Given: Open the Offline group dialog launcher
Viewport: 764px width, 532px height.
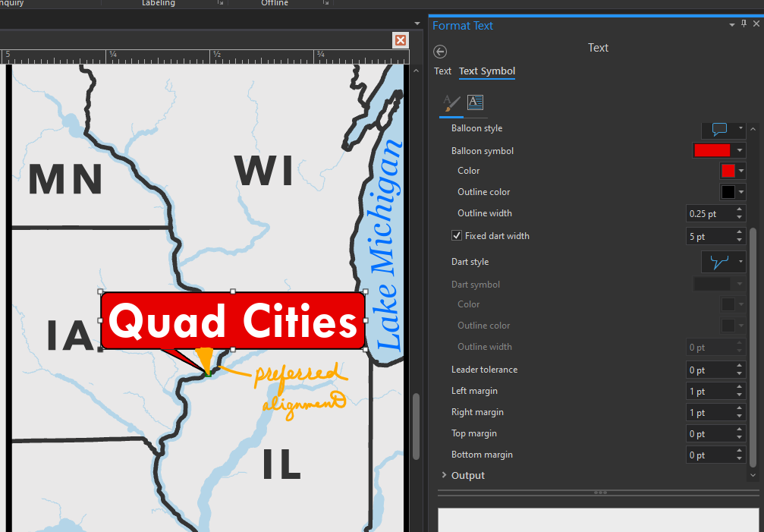Looking at the screenshot, I should [x=328, y=3].
